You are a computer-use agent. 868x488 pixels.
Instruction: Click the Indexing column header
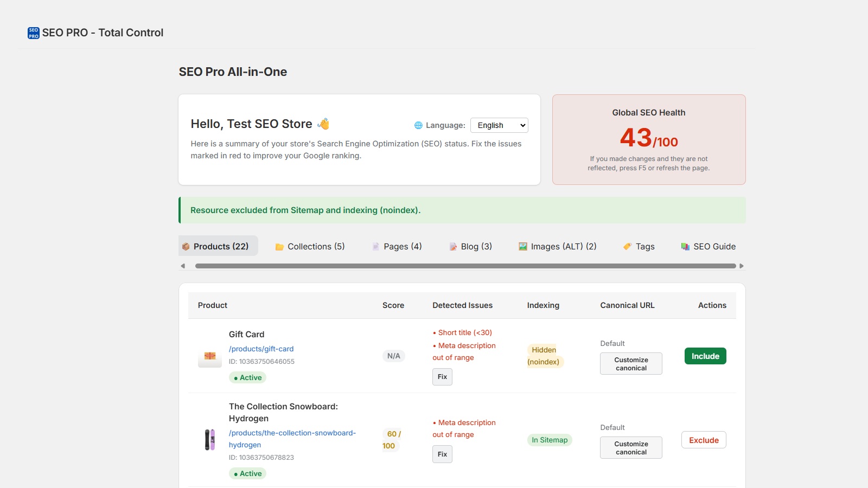click(x=543, y=305)
